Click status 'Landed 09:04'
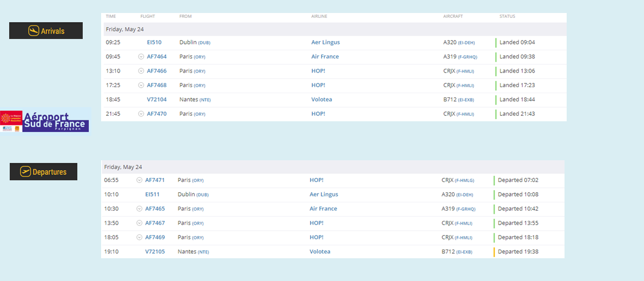The height and width of the screenshot is (281, 644). pyautogui.click(x=517, y=42)
